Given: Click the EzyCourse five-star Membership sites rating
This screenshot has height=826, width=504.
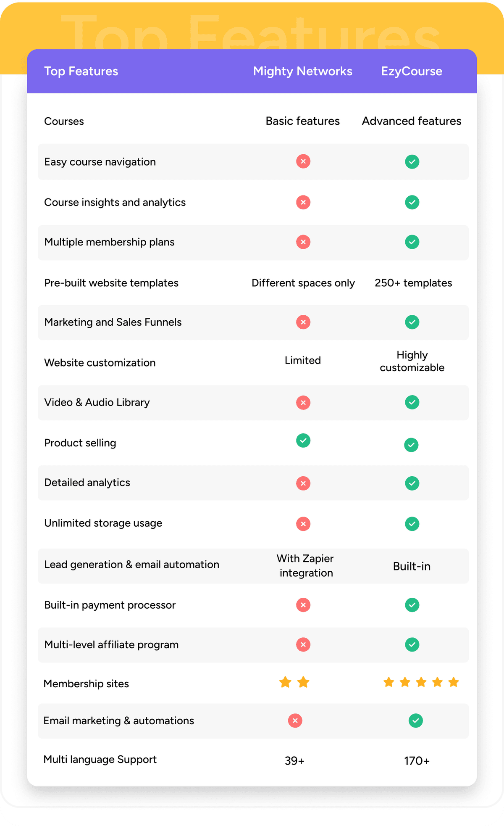Looking at the screenshot, I should point(421,682).
